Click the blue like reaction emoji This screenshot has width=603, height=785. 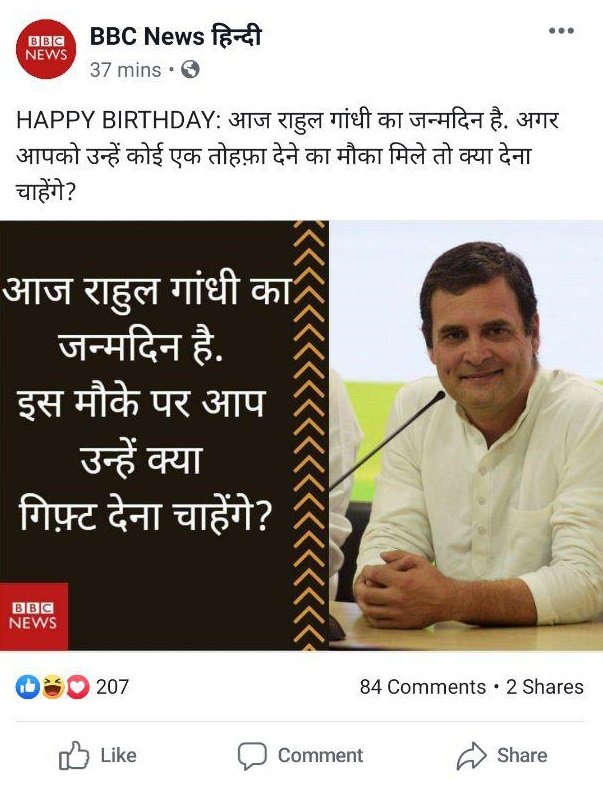click(x=28, y=687)
